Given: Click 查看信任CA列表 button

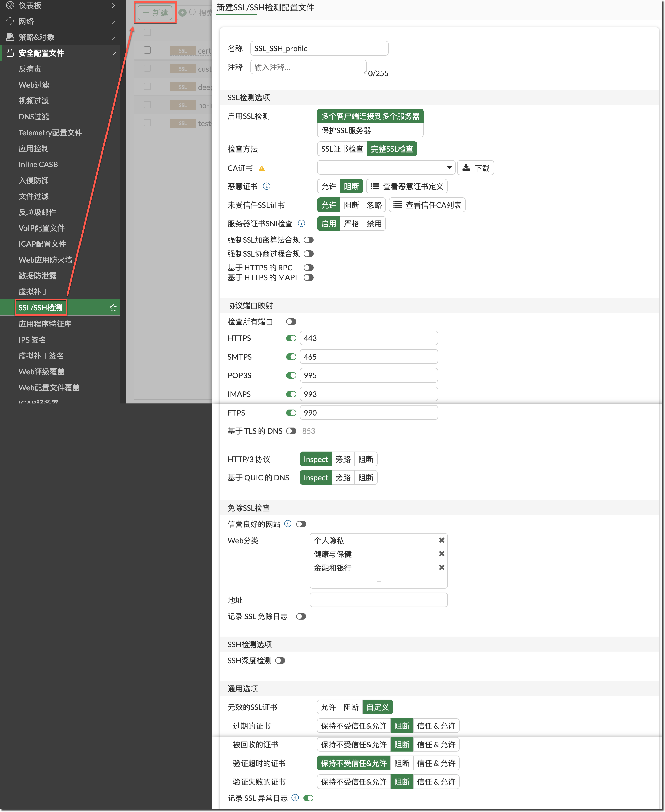Looking at the screenshot, I should click(427, 205).
